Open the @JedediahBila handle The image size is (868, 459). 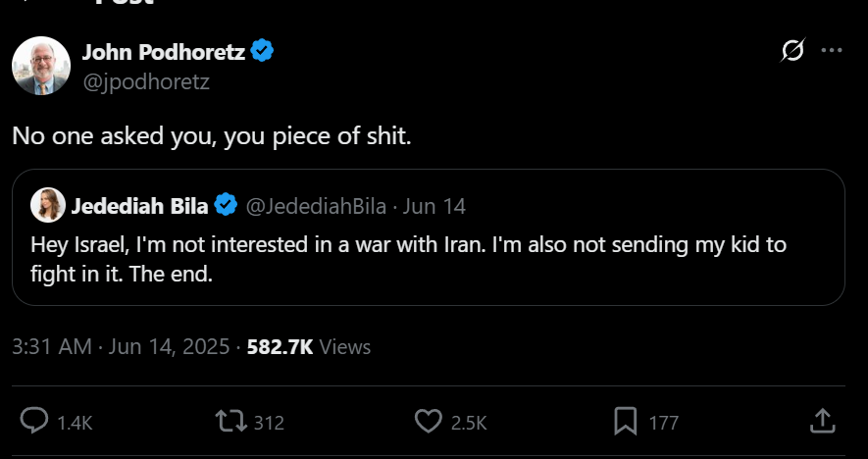[316, 206]
